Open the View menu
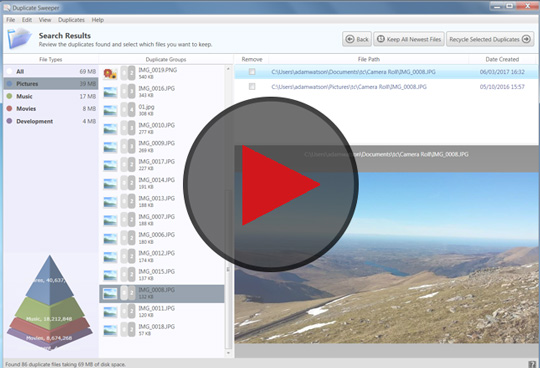The width and height of the screenshot is (540, 368). pyautogui.click(x=45, y=20)
